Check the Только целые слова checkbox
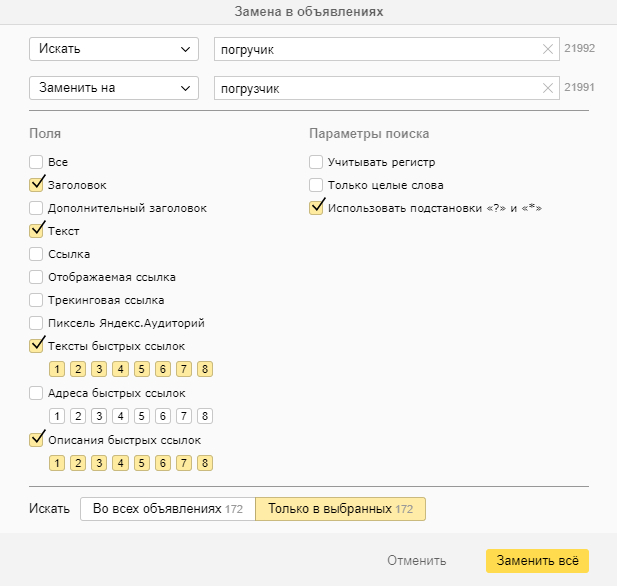The image size is (617, 586). [317, 185]
